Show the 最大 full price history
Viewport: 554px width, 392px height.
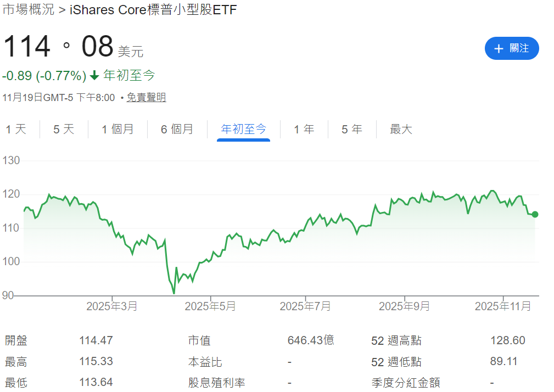click(x=400, y=129)
